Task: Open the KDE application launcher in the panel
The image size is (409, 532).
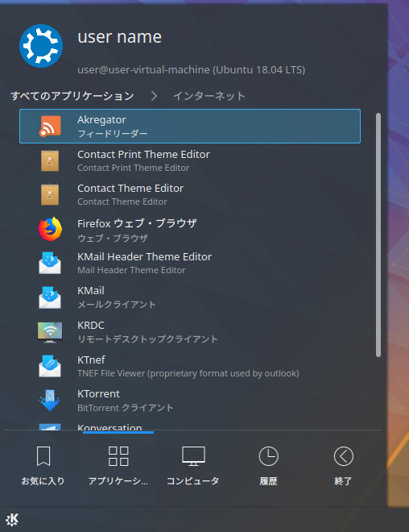Action: pyautogui.click(x=12, y=519)
